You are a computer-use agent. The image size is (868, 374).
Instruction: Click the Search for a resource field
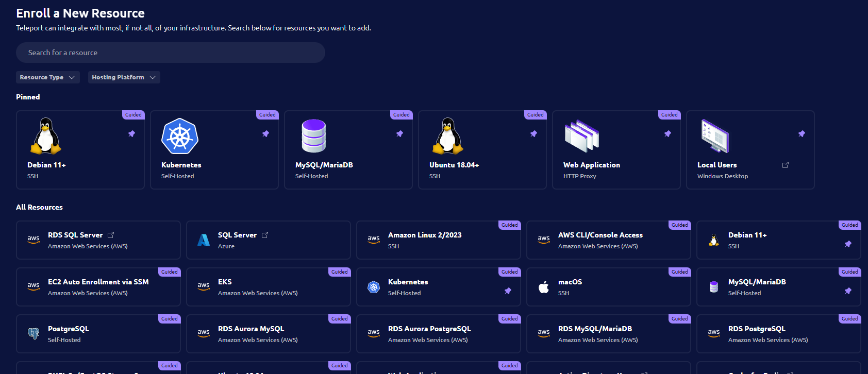pyautogui.click(x=170, y=53)
